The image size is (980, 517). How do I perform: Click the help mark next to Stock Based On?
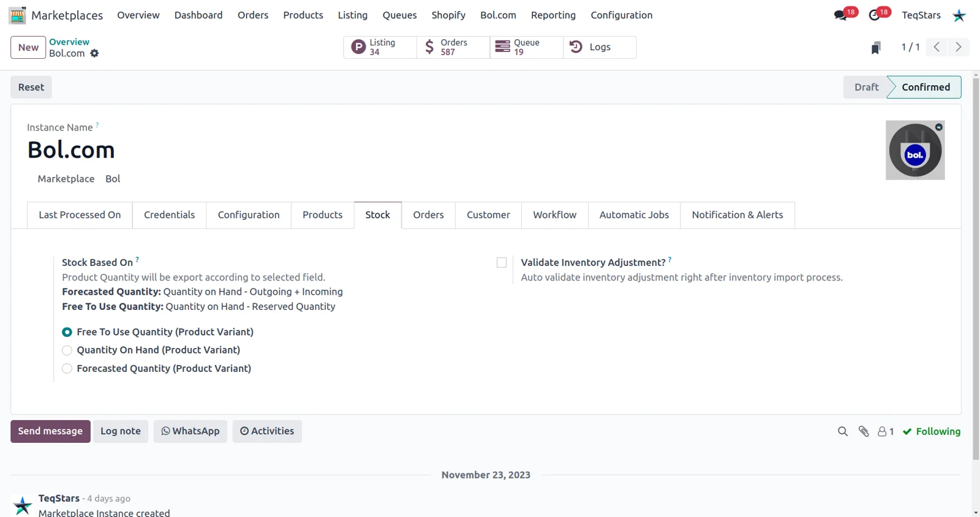pyautogui.click(x=137, y=260)
